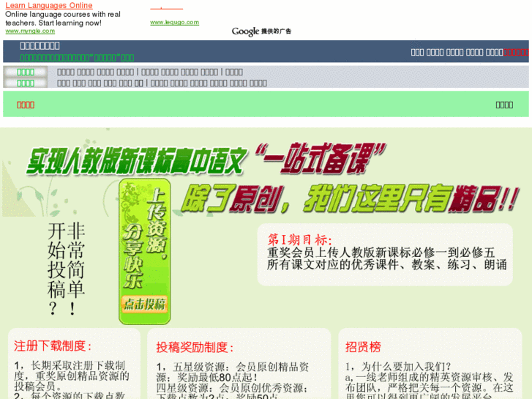Click the 投稿奖励制度 heading

[x=195, y=347]
